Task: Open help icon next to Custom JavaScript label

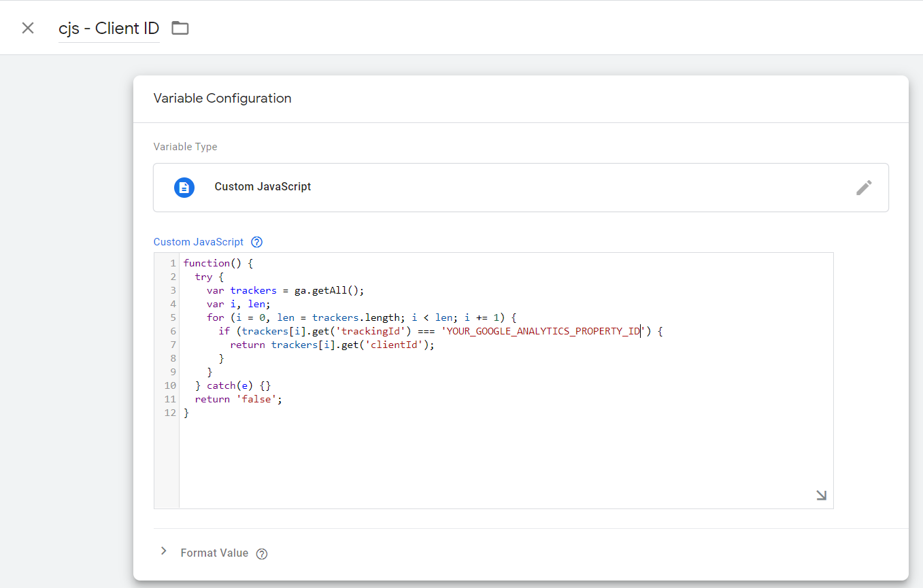Action: (256, 242)
